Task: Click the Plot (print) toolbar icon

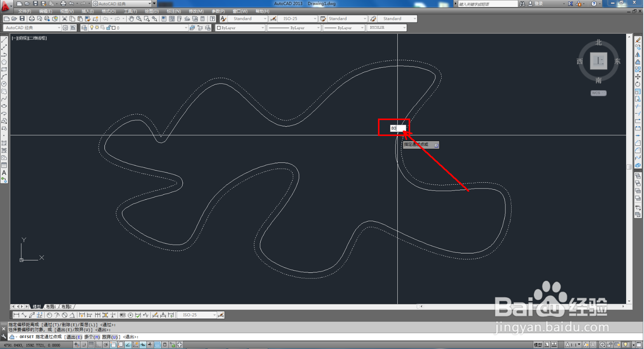Action: tap(32, 19)
